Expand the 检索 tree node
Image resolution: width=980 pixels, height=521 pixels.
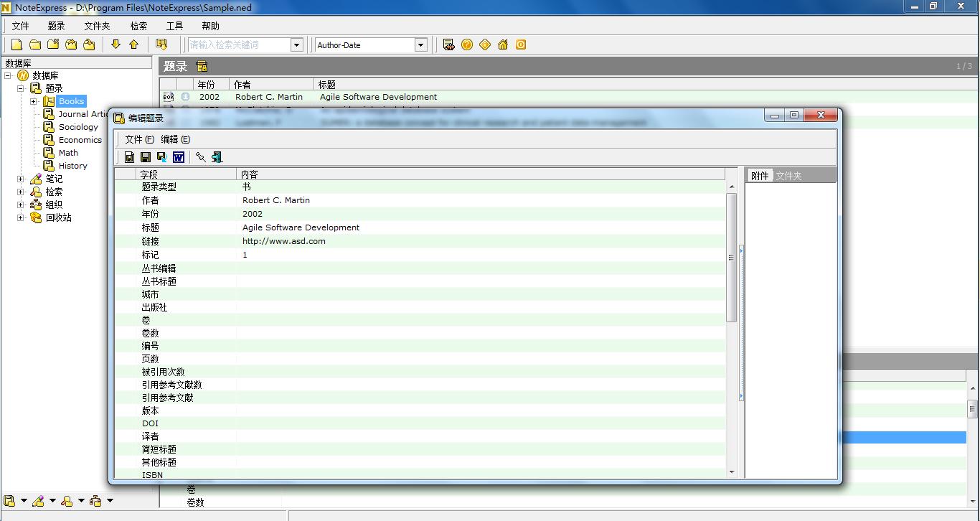pos(21,192)
